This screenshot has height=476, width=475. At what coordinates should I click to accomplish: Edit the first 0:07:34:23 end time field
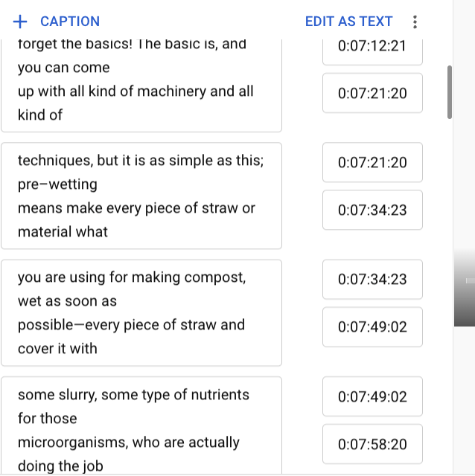[x=372, y=210]
